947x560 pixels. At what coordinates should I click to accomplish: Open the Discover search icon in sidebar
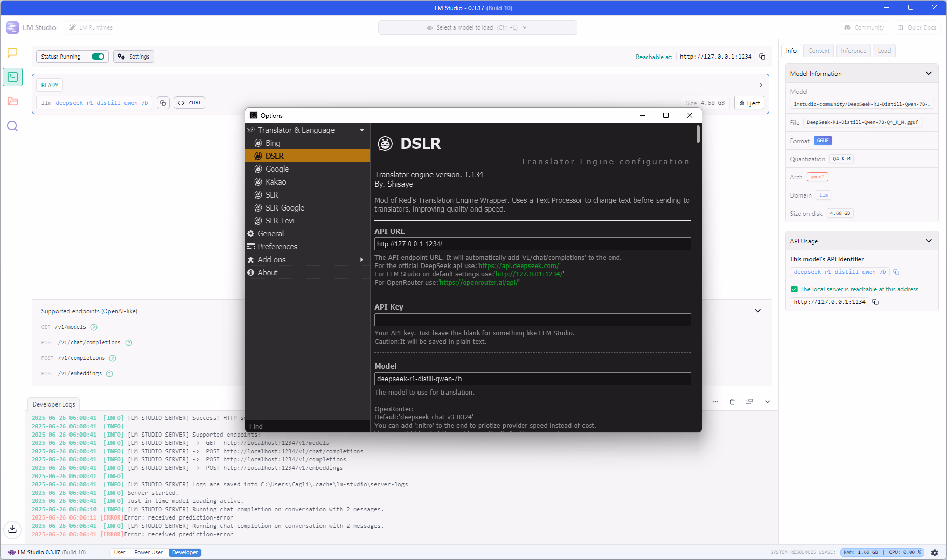(12, 126)
